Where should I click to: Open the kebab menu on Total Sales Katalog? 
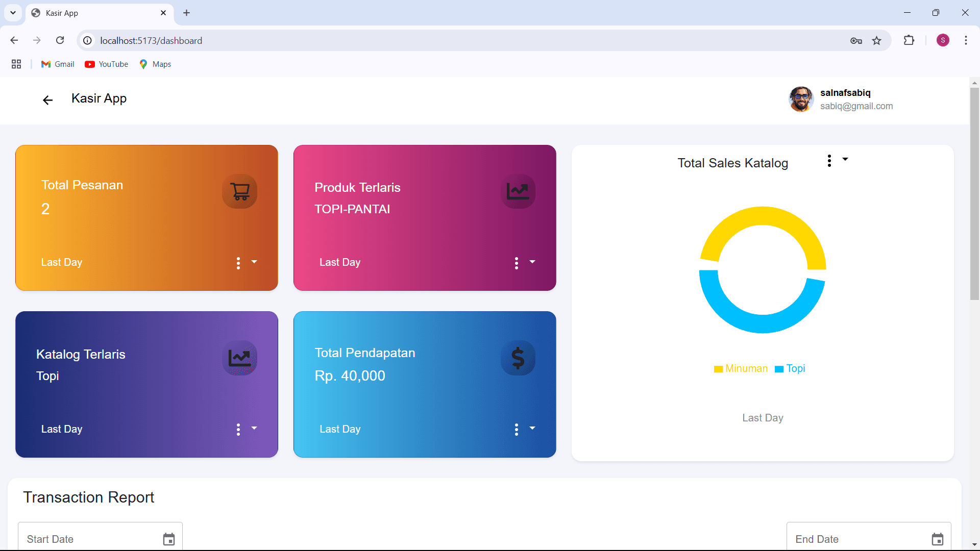point(829,160)
